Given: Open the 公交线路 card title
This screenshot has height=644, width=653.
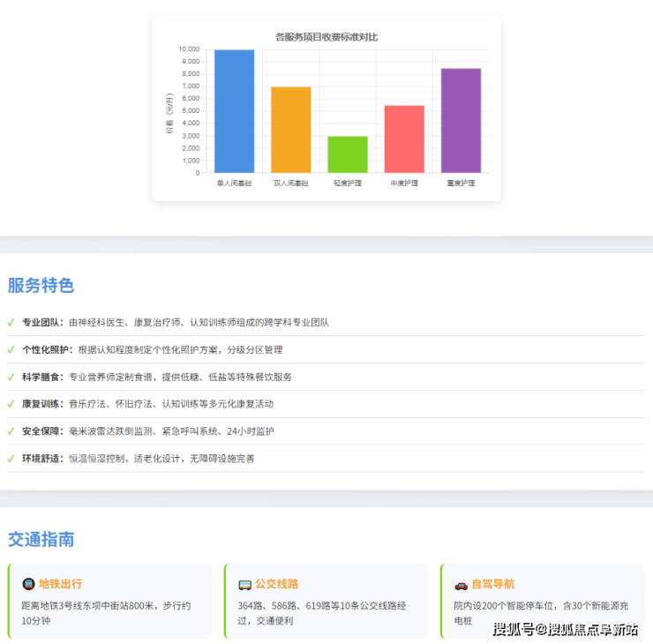Looking at the screenshot, I should [x=277, y=584].
